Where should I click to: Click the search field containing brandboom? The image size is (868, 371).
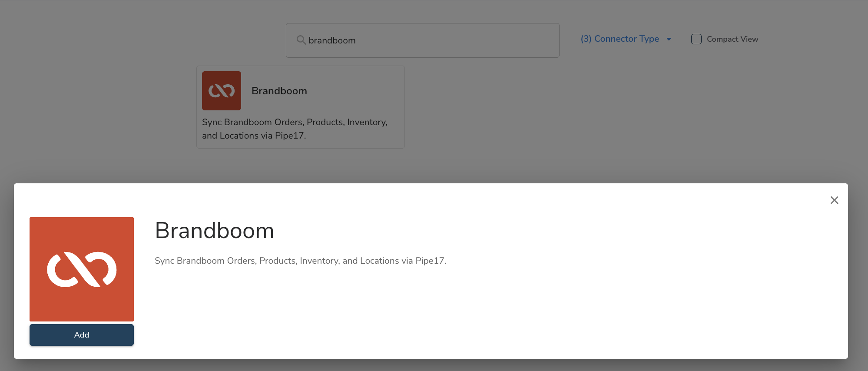point(422,40)
